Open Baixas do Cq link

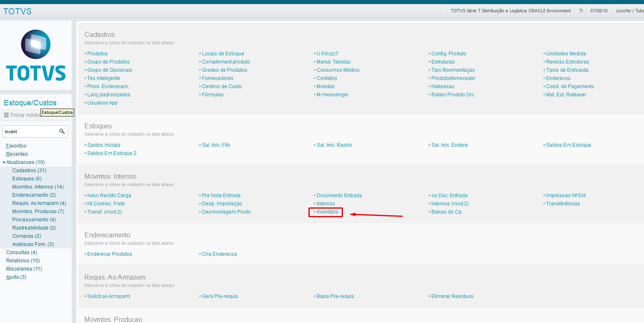[446, 212]
